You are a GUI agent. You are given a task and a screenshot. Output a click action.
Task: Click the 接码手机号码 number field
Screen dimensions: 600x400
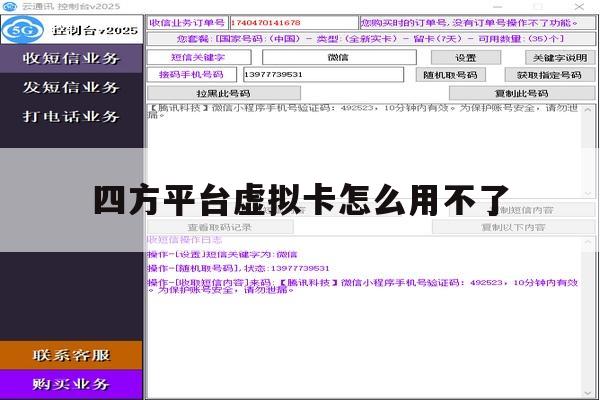click(323, 74)
